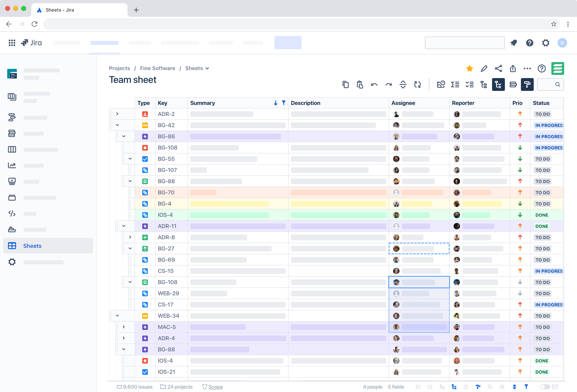Click the sum aggregate icon
Screen dimensions: 577x392
coord(455,85)
